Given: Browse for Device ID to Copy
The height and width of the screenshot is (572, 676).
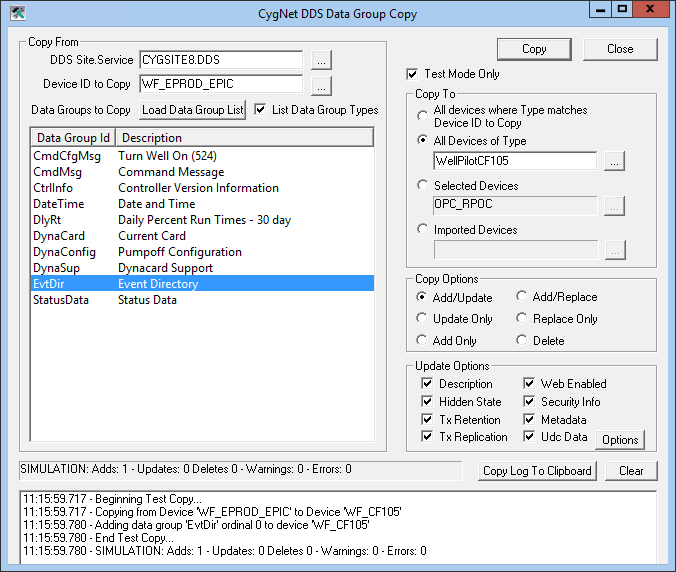Looking at the screenshot, I should [321, 85].
